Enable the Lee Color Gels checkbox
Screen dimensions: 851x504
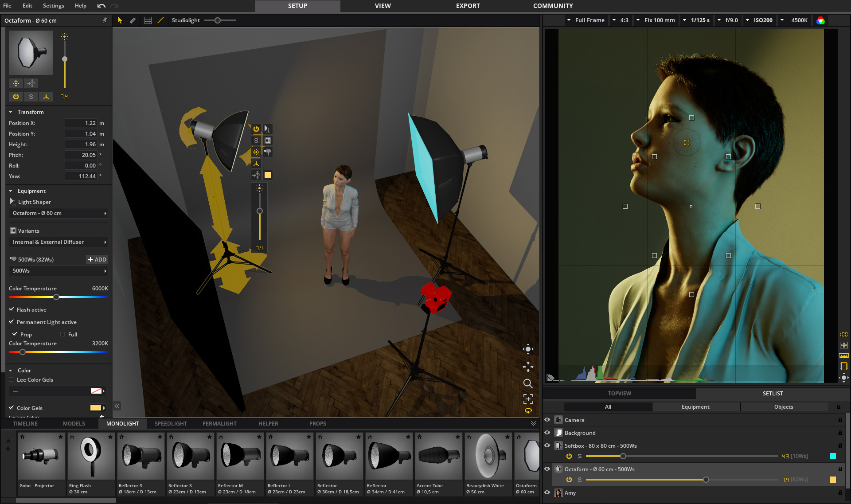[x=12, y=379]
